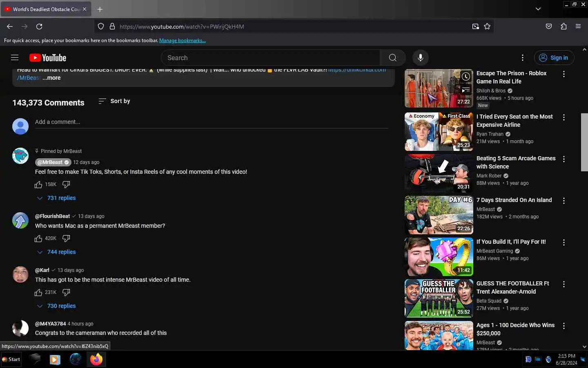Expand the 731 replies thread
588x368 pixels.
(x=56, y=198)
